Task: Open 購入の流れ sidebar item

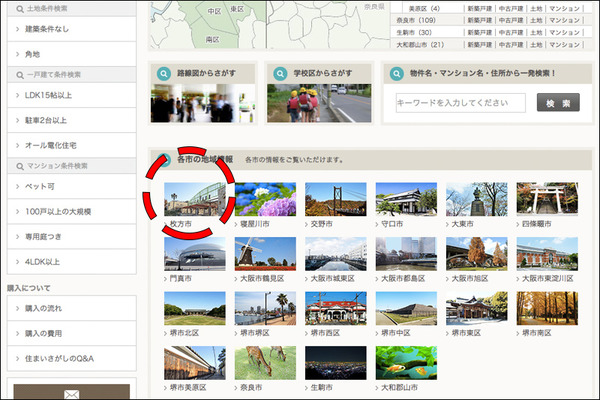Action: click(x=68, y=307)
